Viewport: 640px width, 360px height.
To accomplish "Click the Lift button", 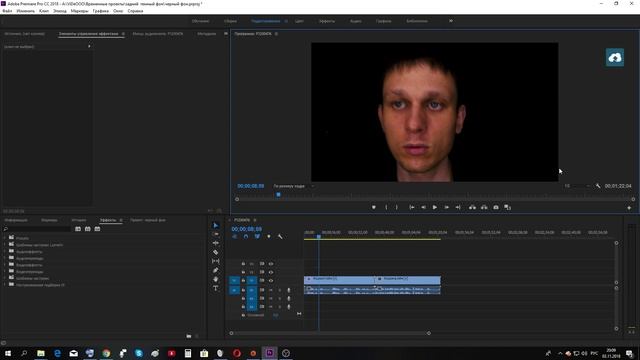I will pyautogui.click(x=472, y=207).
